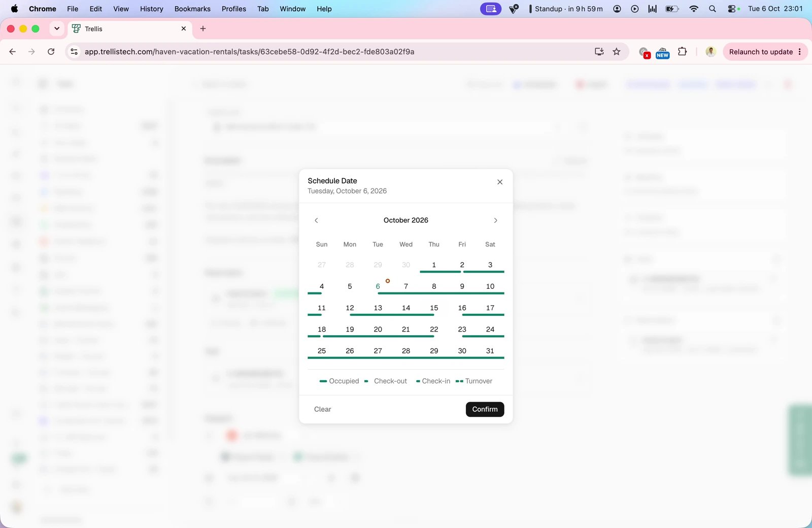
Task: Open the Apple menu
Action: coord(14,9)
